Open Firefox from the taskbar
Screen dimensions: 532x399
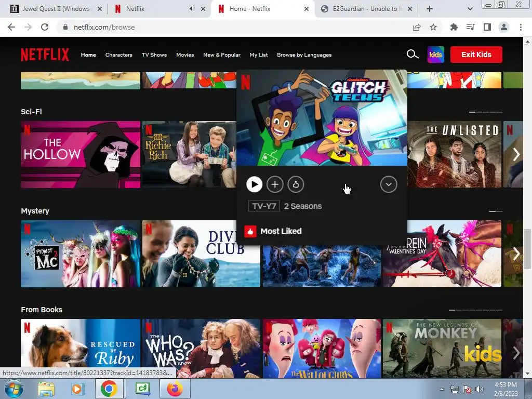[x=175, y=389]
